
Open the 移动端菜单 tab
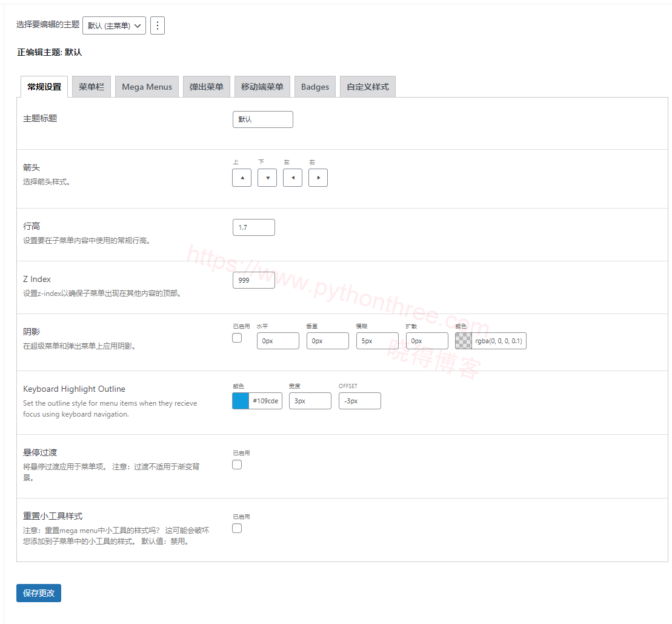coord(262,87)
